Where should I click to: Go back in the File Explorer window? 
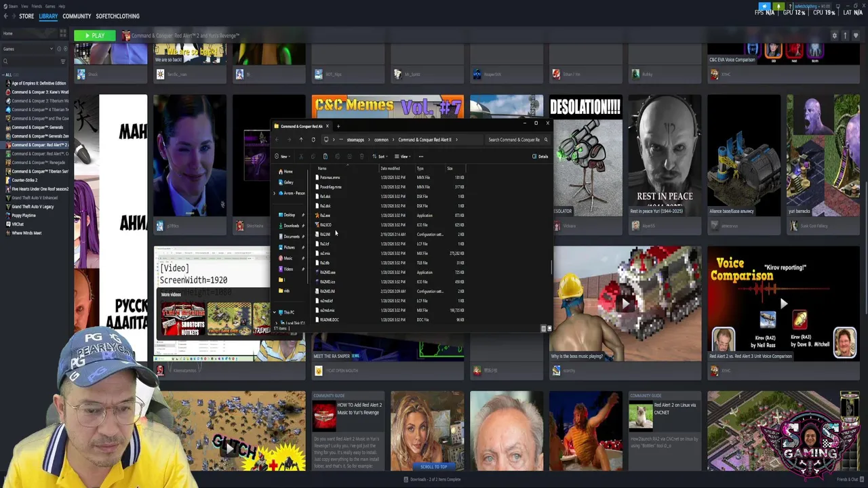[x=277, y=140]
